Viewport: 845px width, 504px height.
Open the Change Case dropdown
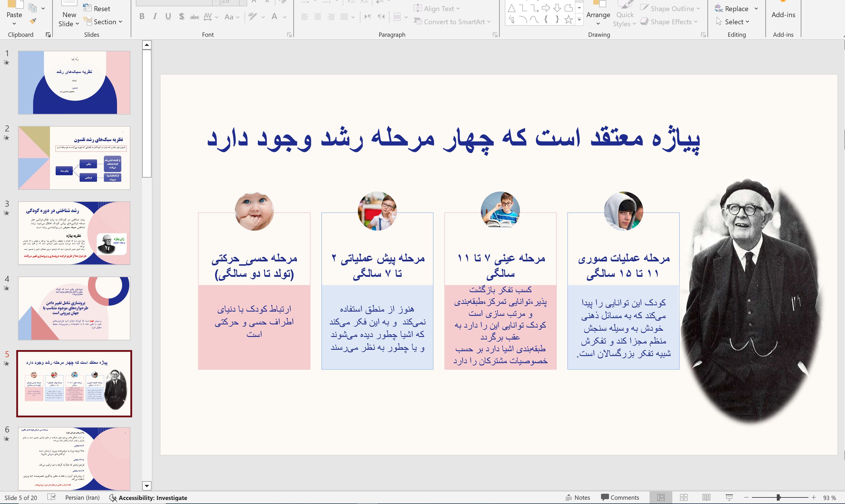tap(232, 17)
